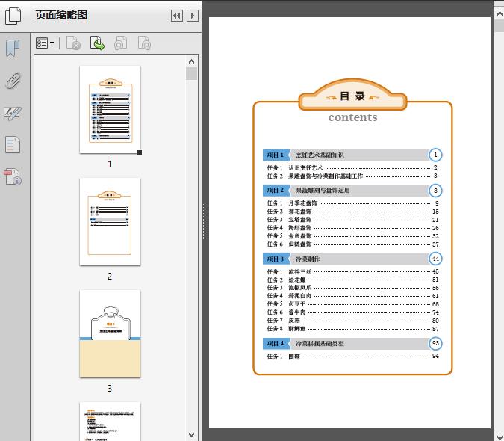Expand panel with right-arrow button
This screenshot has height=441, width=504.
(x=193, y=16)
